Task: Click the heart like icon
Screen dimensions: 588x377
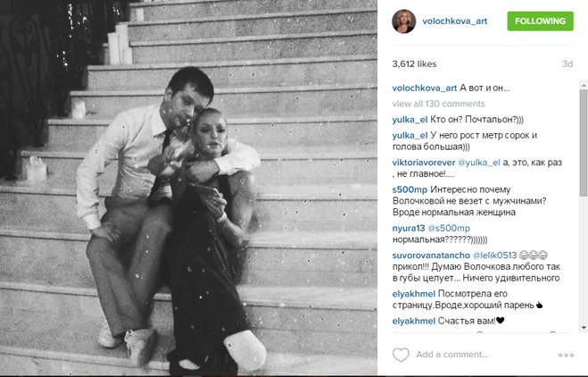Action: click(401, 355)
